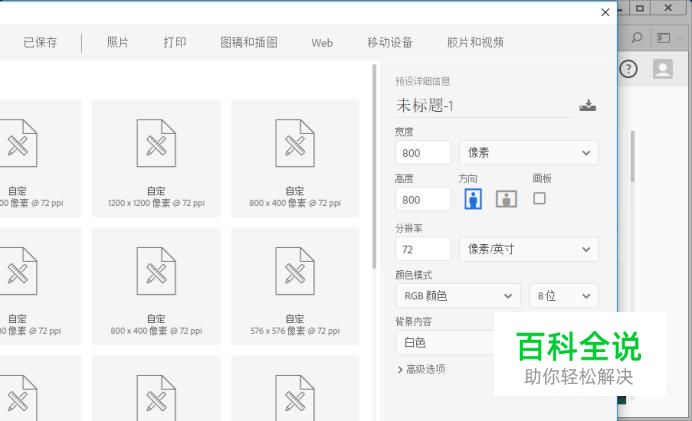Click the height field showing 800
This screenshot has height=421, width=692.
point(423,199)
